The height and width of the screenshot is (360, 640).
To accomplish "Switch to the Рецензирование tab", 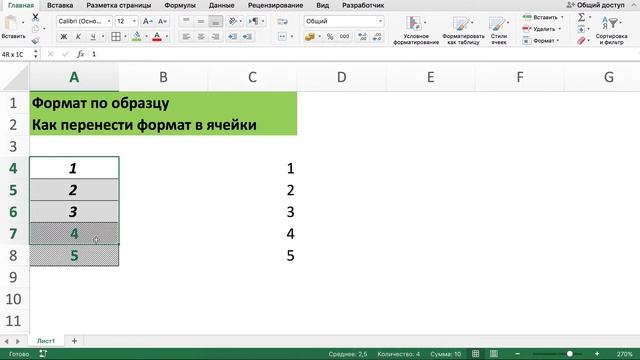I will (276, 5).
